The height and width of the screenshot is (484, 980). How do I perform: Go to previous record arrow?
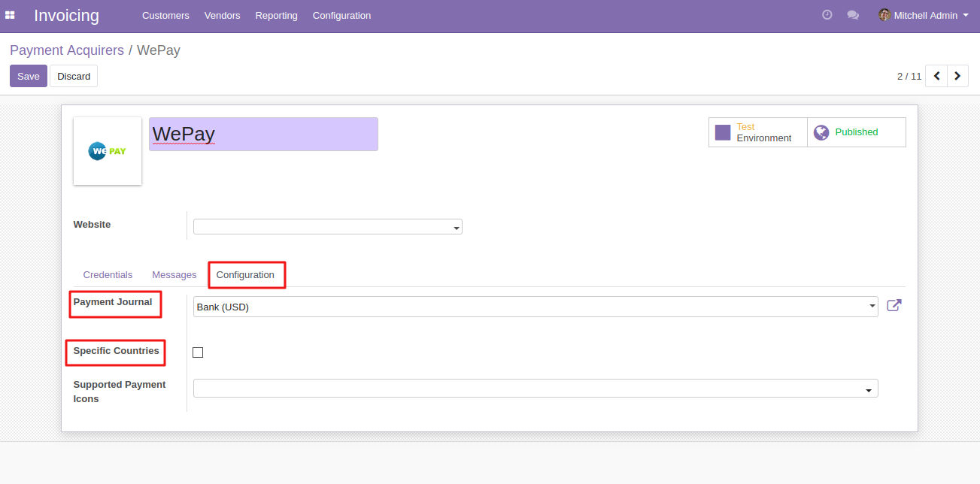pos(936,76)
